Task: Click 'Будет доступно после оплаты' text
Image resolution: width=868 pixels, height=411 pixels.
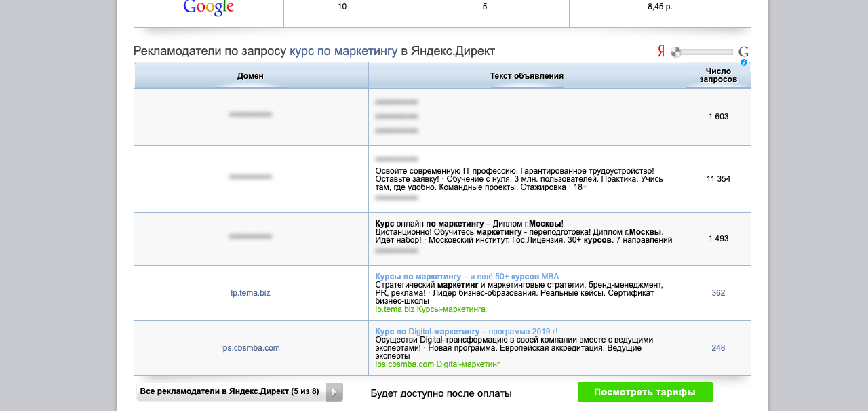Action: (x=441, y=393)
